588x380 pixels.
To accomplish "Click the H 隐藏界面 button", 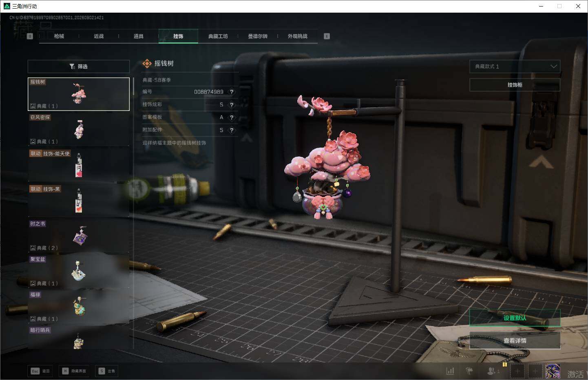I will 74,371.
